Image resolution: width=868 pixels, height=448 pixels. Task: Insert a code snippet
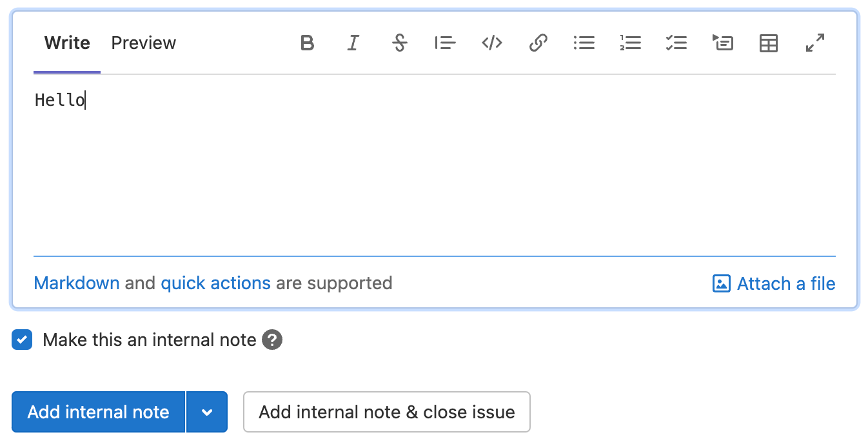click(492, 43)
